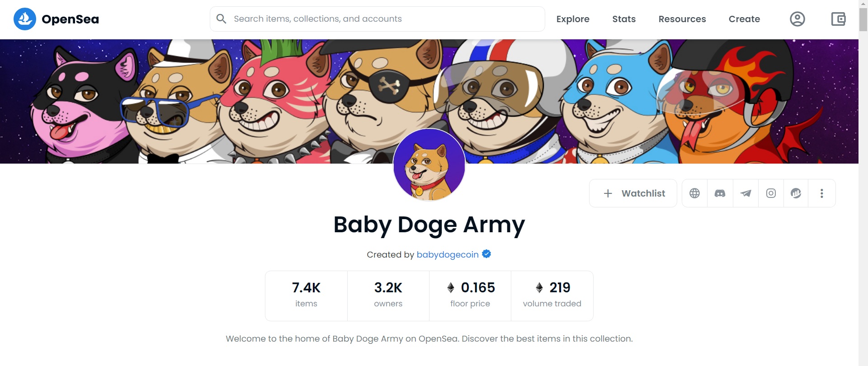Viewport: 868px width, 366px height.
Task: Open the Instagram profile icon
Action: point(771,193)
